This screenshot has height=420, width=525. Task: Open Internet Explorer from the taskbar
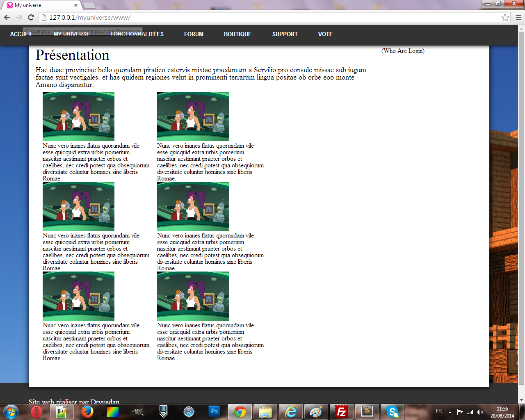(x=291, y=411)
